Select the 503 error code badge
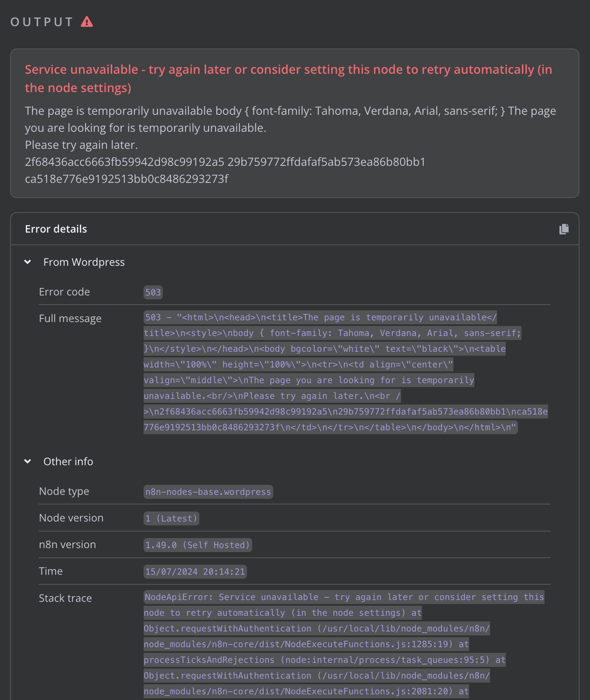Viewport: 590px width, 700px height. [153, 292]
